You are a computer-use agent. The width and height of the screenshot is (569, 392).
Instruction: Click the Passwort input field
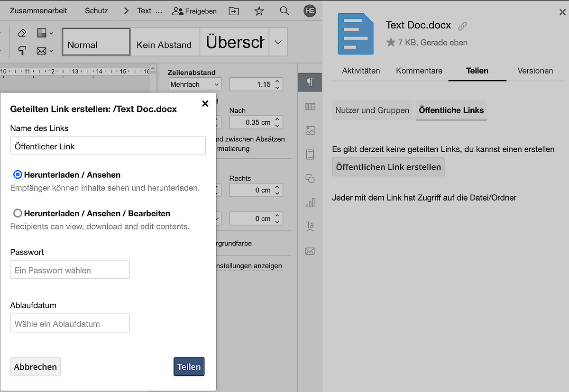pyautogui.click(x=70, y=270)
